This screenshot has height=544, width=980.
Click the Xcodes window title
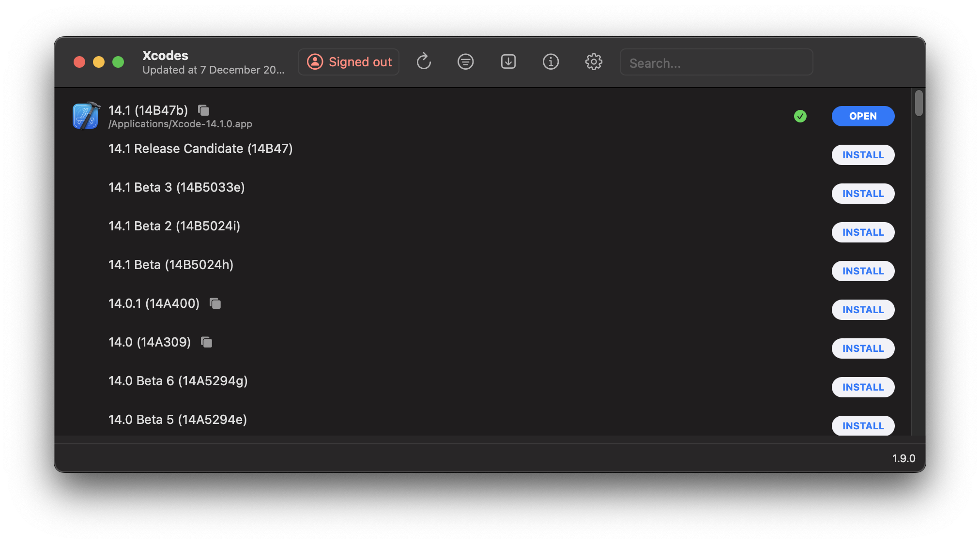(165, 55)
